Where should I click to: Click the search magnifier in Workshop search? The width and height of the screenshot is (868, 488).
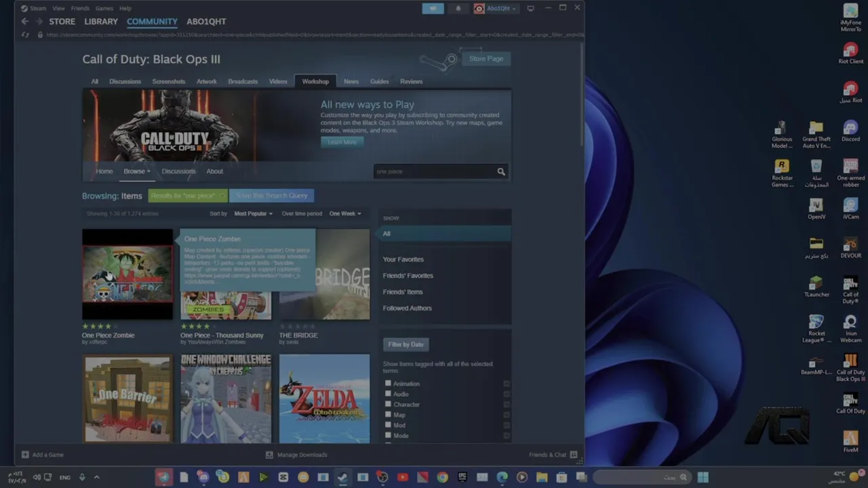(501, 171)
